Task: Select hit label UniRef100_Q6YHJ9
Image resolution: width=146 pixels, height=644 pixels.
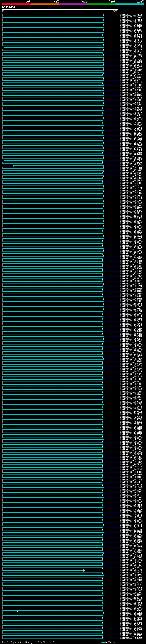Action: (131, 48)
